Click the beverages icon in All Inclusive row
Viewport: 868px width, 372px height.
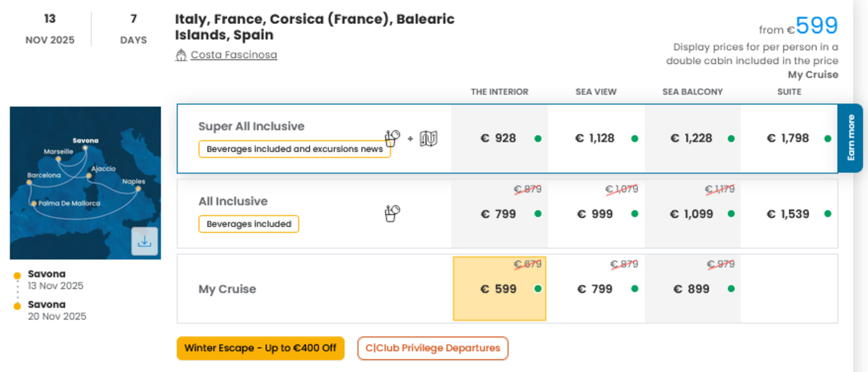coord(392,213)
